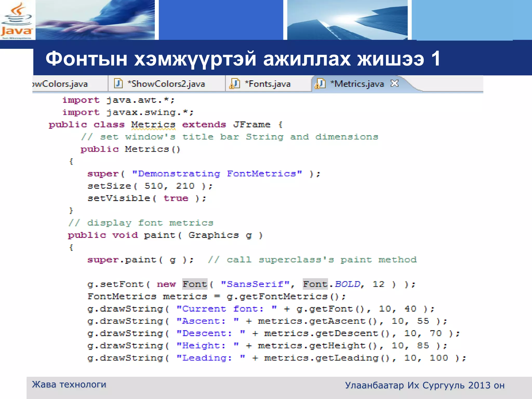Switch to the *ShowColors2.java tab

[166, 84]
